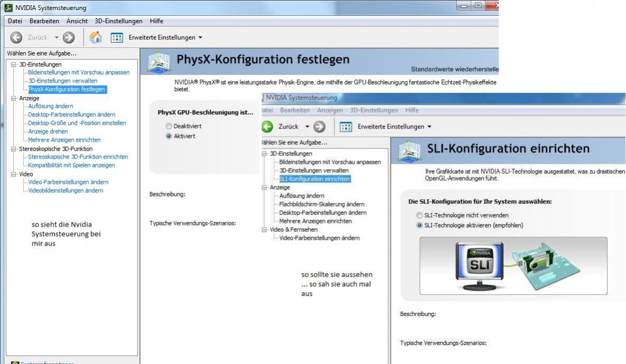Click the green back arrow in the SLI window
Viewport: 626px width, 364px height.
coord(267,126)
